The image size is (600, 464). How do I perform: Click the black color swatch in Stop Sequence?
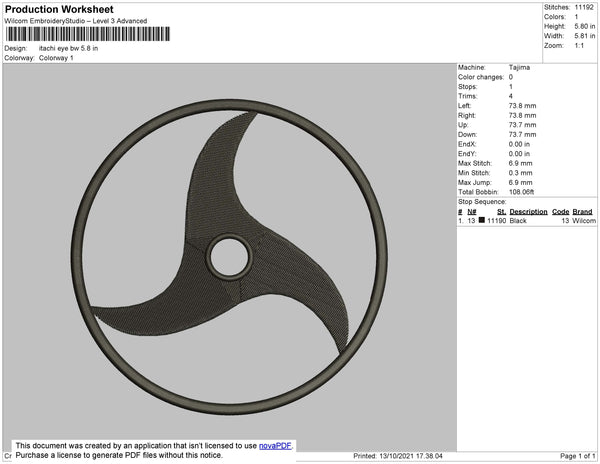tap(482, 220)
